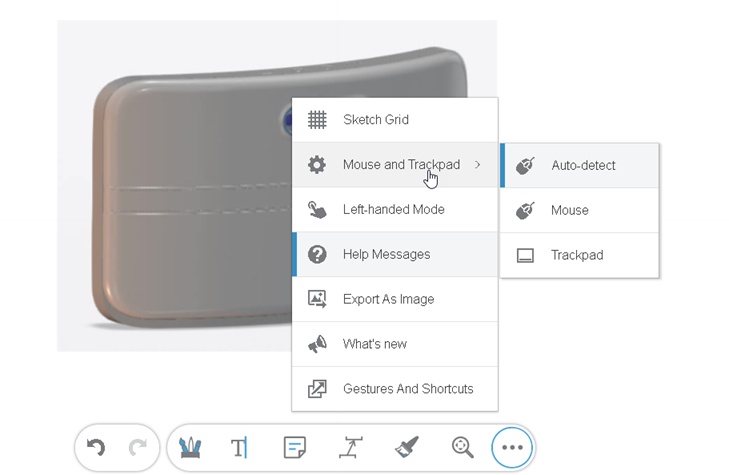Click the trackpad rectangle icon
This screenshot has height=475, width=729.
point(525,255)
